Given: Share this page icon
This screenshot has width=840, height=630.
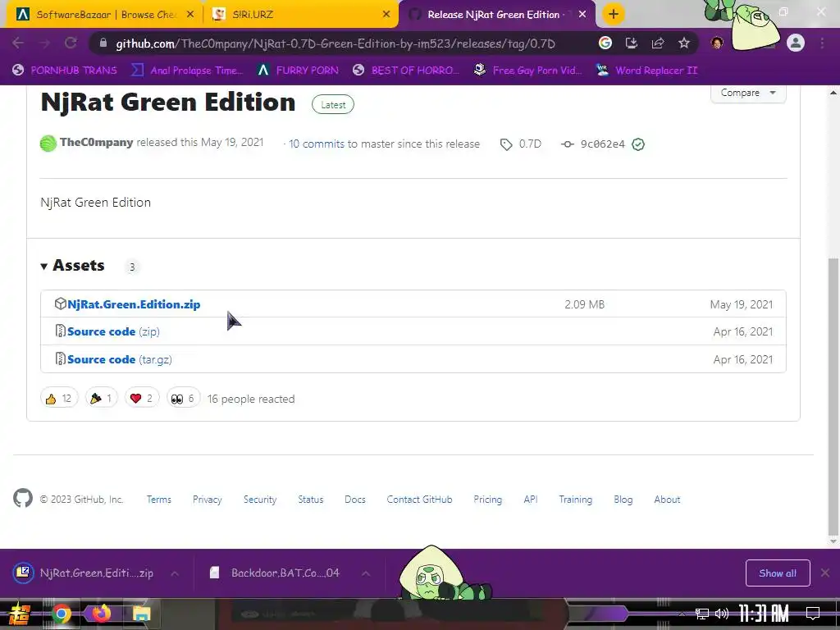Looking at the screenshot, I should (658, 43).
